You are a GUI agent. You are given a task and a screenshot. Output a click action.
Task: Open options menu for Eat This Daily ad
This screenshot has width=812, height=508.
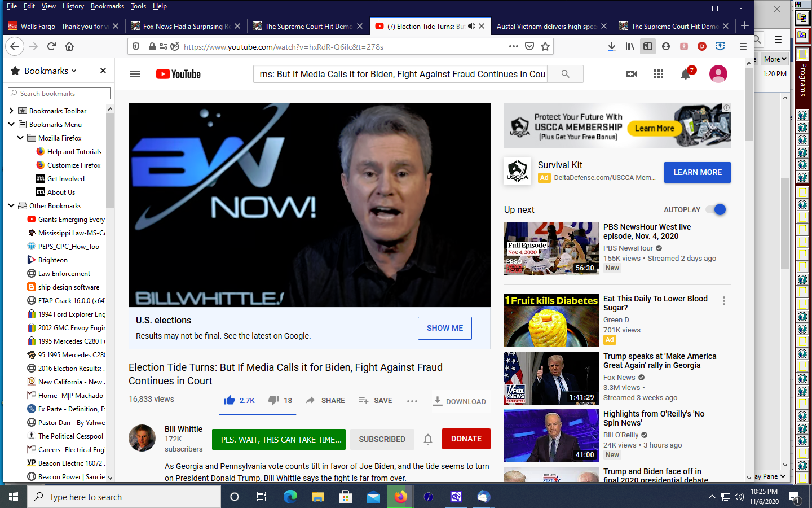click(x=724, y=301)
